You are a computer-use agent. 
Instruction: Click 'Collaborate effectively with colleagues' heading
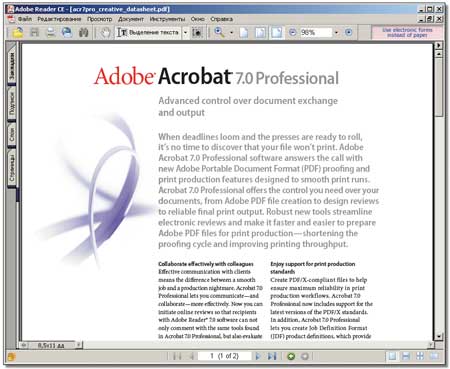coord(206,264)
